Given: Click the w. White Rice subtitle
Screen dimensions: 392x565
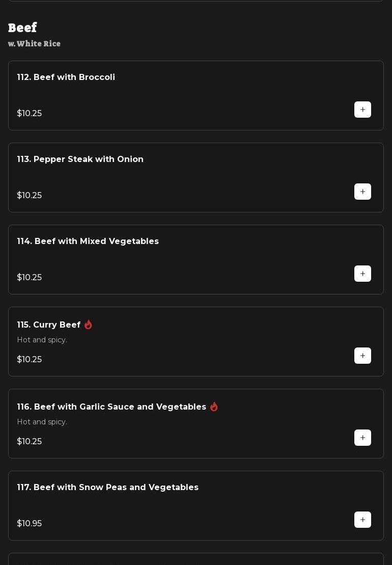Looking at the screenshot, I should tap(34, 44).
